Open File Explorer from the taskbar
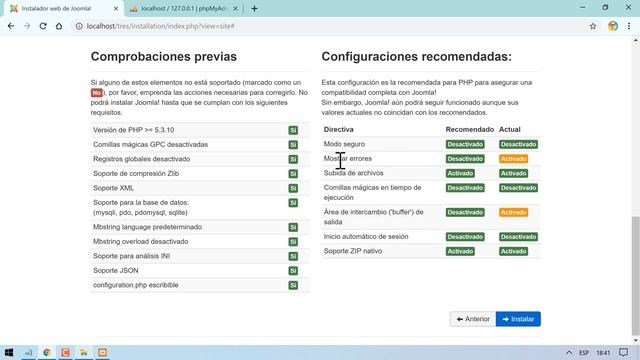 point(84,353)
